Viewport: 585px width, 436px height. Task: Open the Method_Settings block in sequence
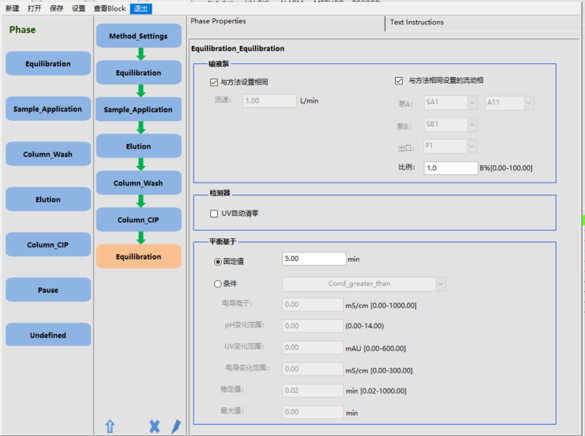tap(138, 36)
